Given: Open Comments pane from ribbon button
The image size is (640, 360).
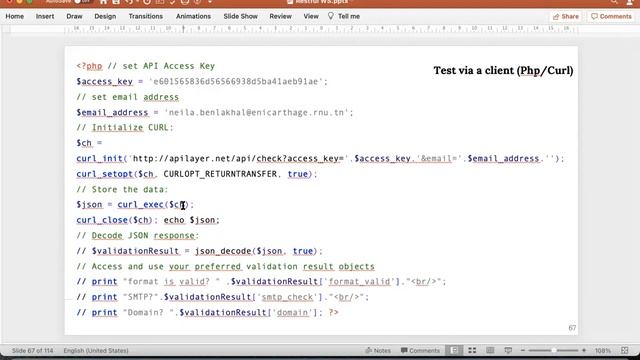Looking at the screenshot, I should (x=611, y=16).
